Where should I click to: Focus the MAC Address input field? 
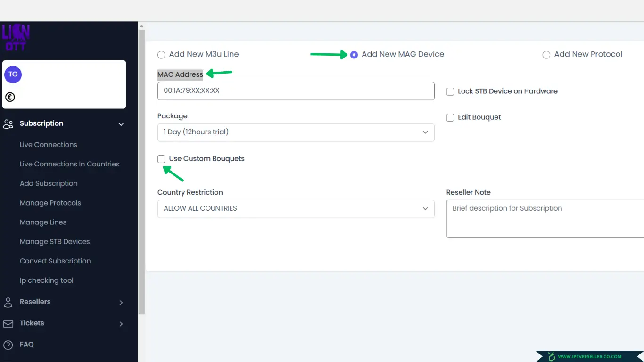point(296,91)
